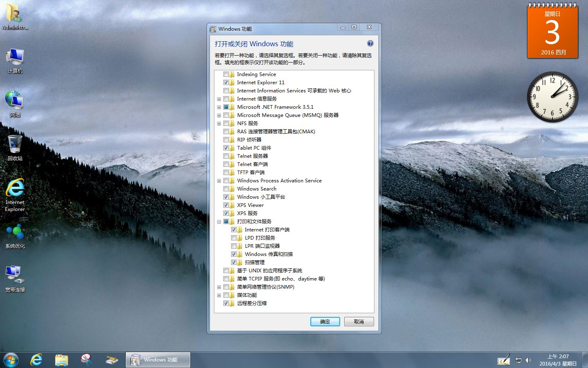588x368 pixels.
Task: Enable the TFTP 客户端 checkbox
Action: 226,172
